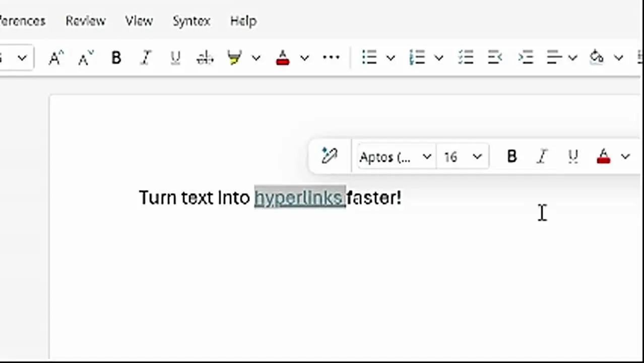The width and height of the screenshot is (644, 363).
Task: Decrease paragraph indent
Action: [x=495, y=57]
